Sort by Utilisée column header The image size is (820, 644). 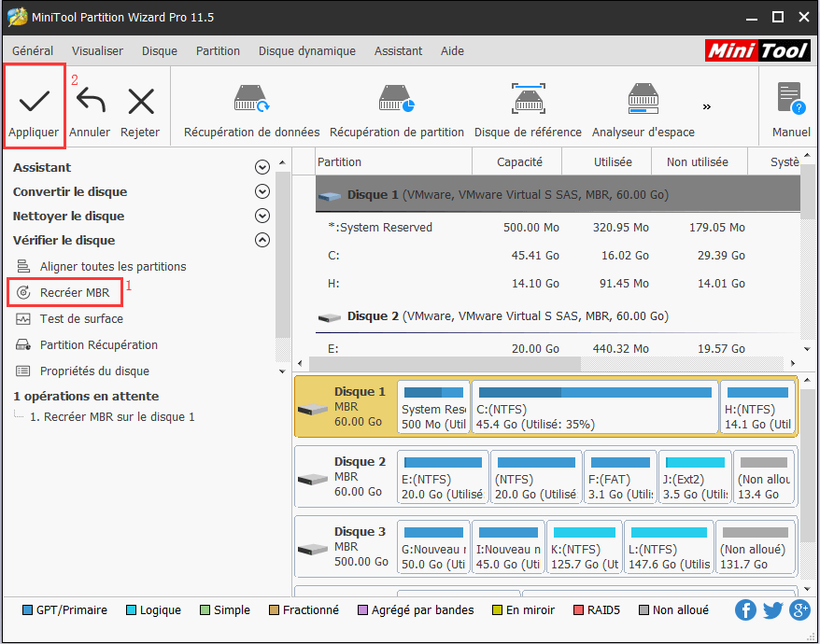607,162
